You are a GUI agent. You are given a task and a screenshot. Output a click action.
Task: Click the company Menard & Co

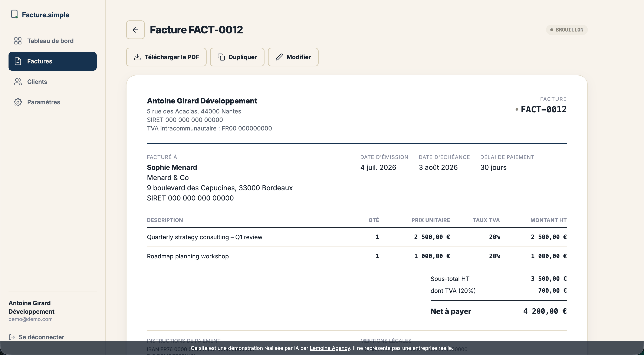(x=168, y=178)
